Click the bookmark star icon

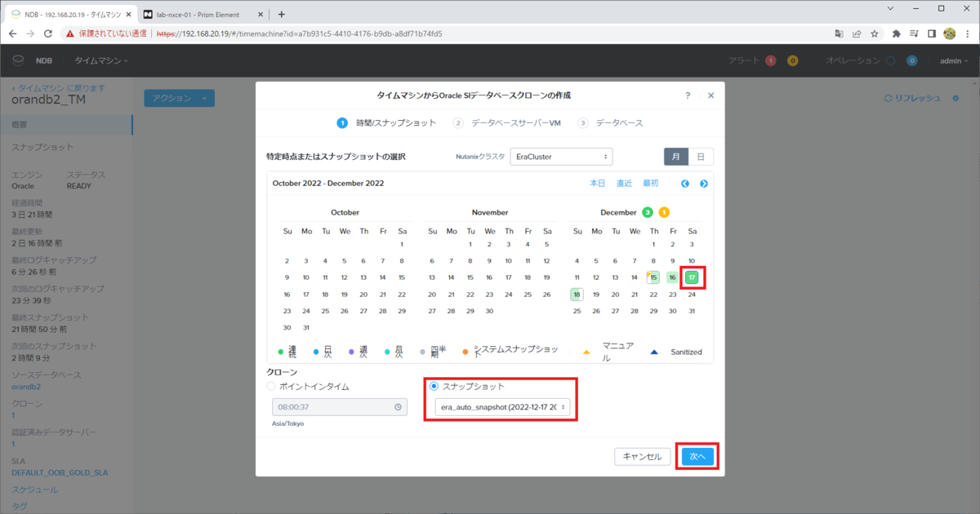[875, 33]
